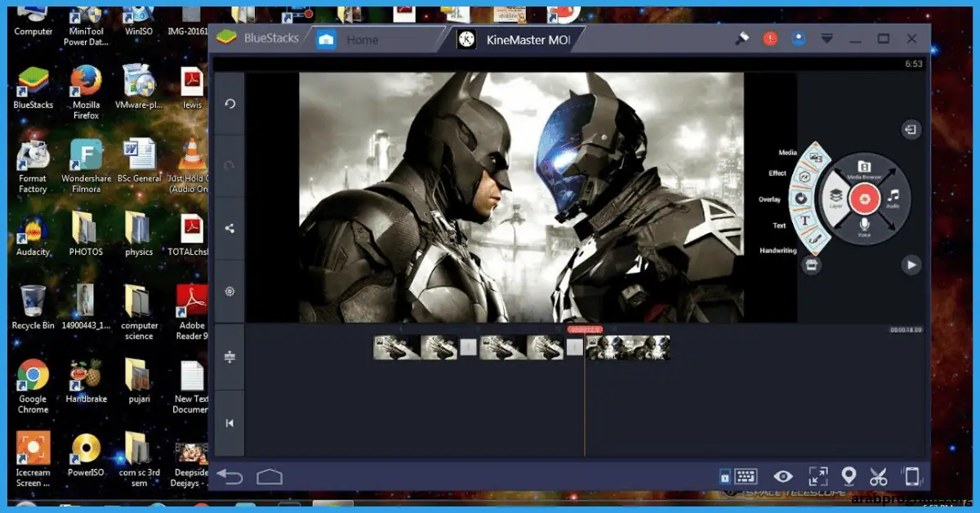Open the com sc 3rd sem folder
Image resolution: width=980 pixels, height=513 pixels.
coord(139,460)
